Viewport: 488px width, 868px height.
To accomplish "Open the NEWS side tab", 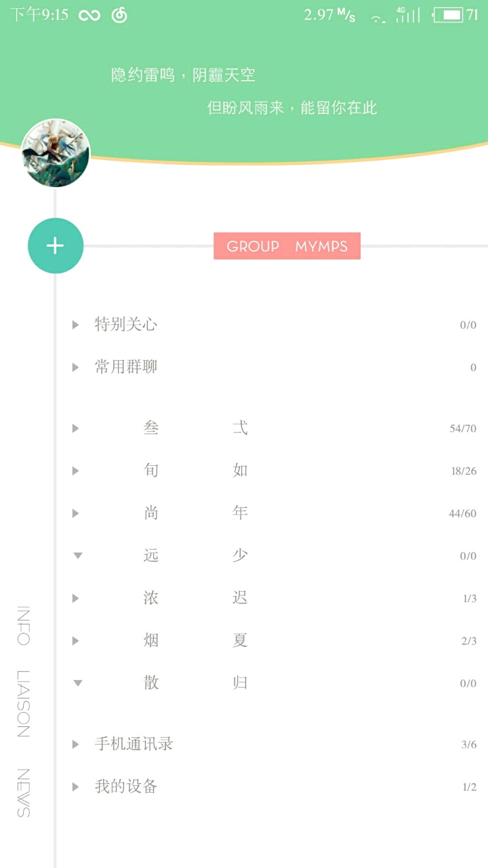I will [23, 793].
